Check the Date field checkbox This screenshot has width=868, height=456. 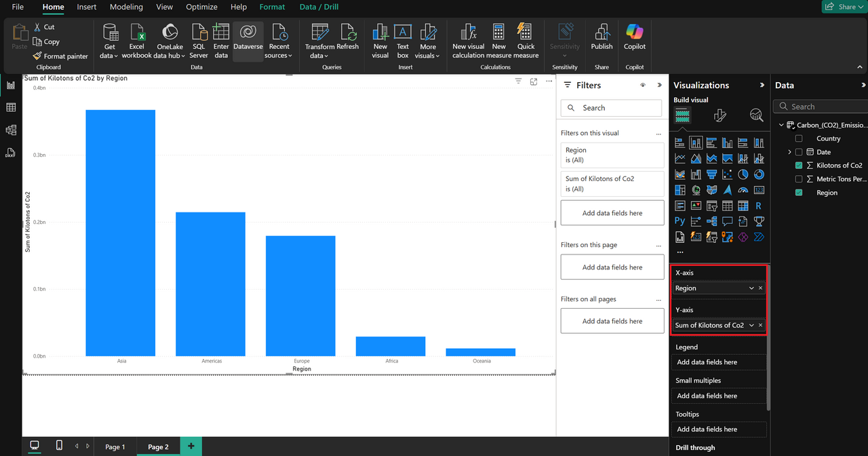click(x=799, y=152)
